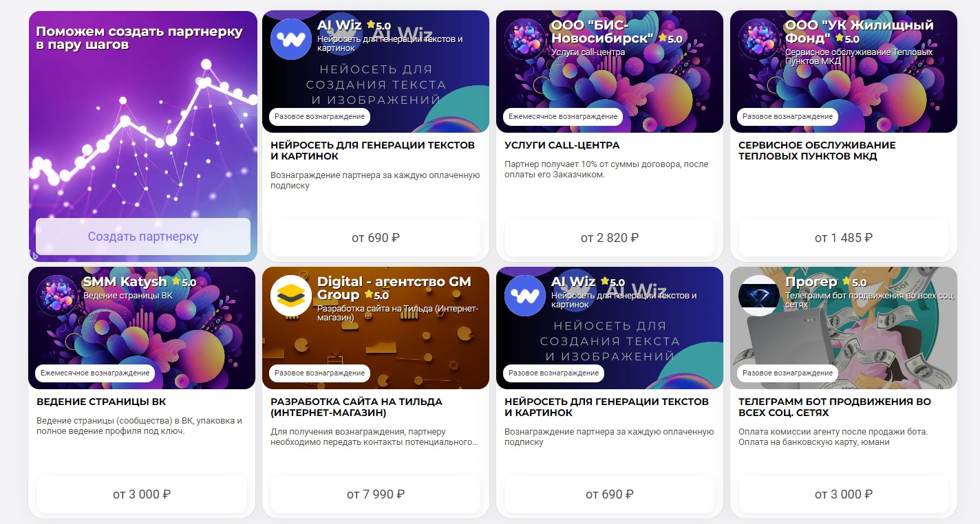
Task: Click the Digital-агентство GM Group yellow logo
Action: click(291, 296)
